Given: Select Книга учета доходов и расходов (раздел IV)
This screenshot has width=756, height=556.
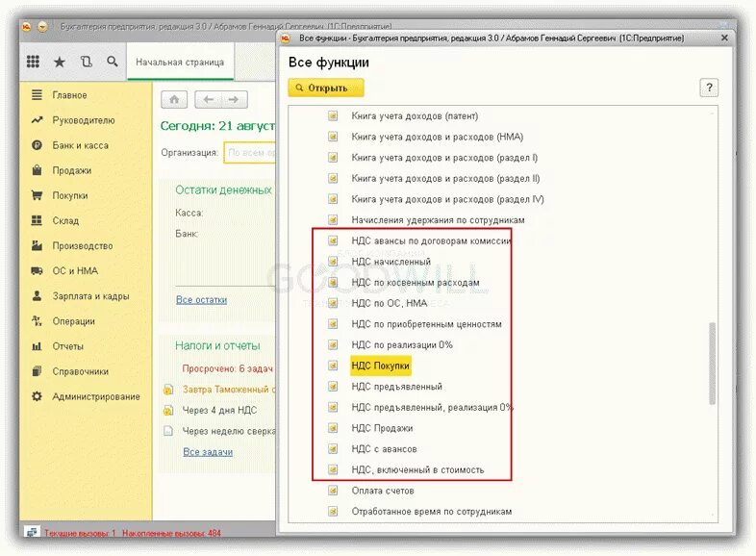Looking at the screenshot, I should click(x=447, y=199).
